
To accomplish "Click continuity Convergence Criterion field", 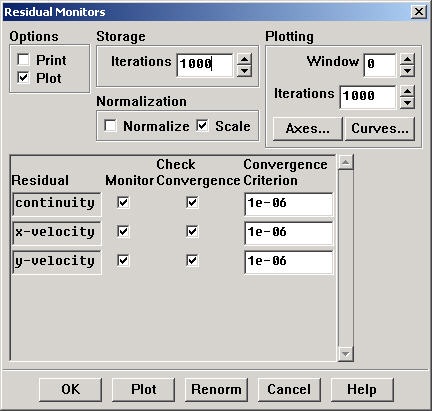I will (x=288, y=204).
